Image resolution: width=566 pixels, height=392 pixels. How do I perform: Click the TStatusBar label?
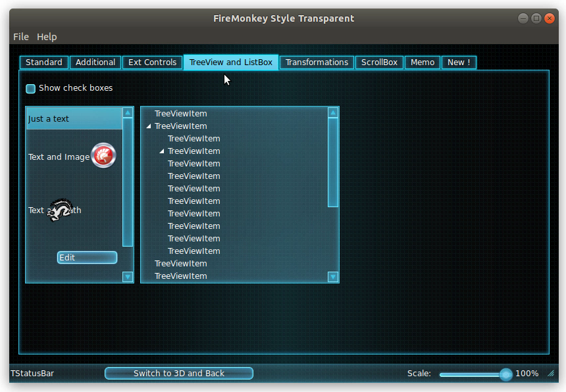[x=32, y=373]
